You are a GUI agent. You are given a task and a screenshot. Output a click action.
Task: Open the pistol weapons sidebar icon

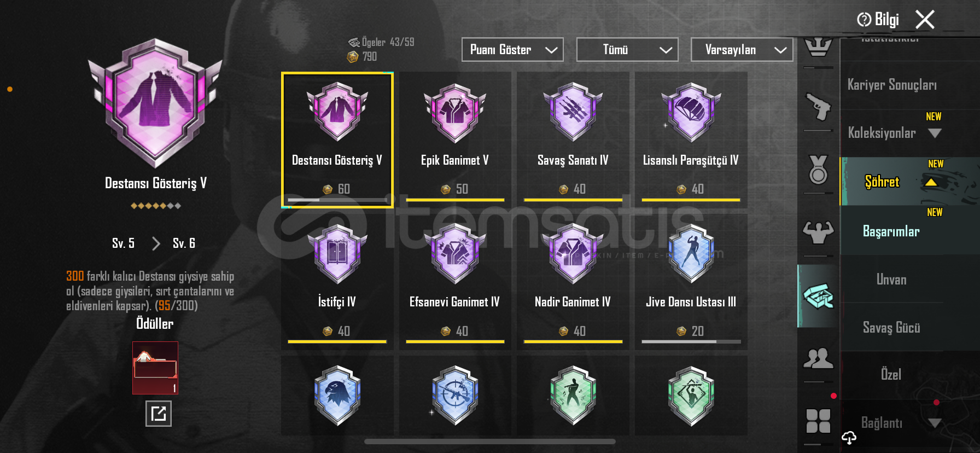[x=818, y=107]
